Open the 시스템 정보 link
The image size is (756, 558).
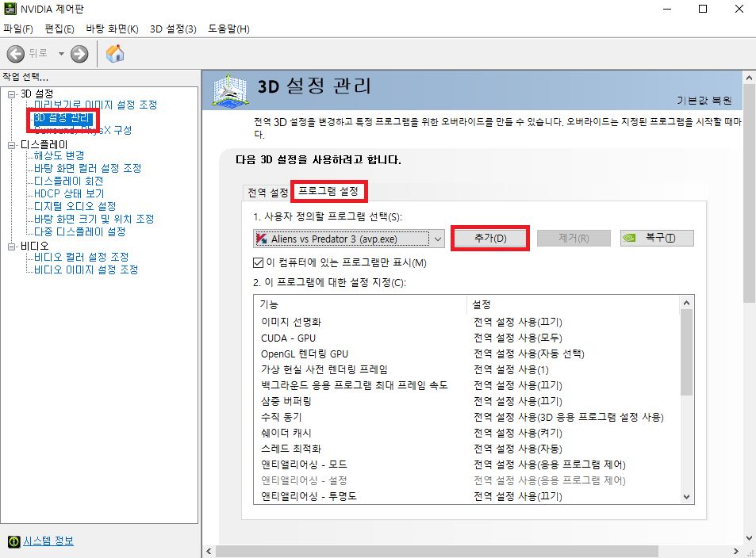coord(48,541)
